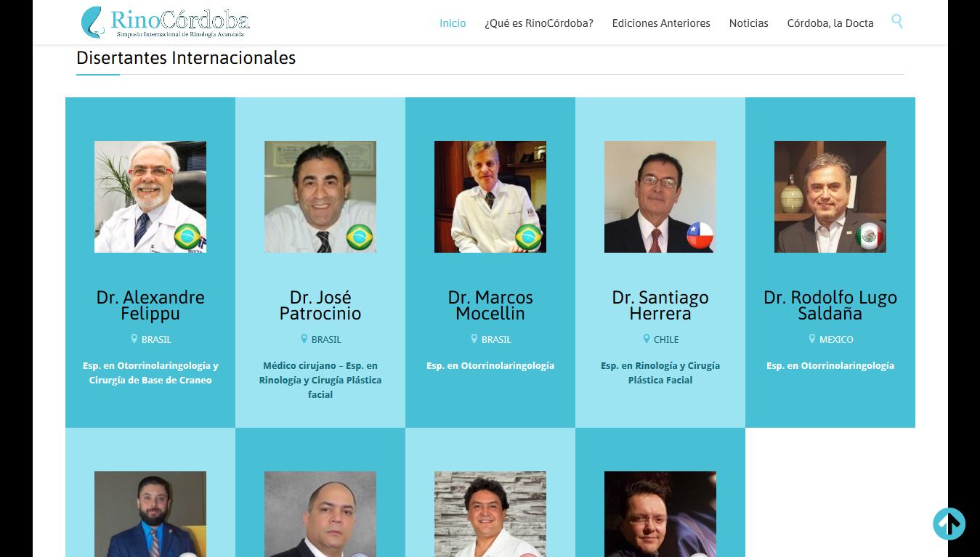This screenshot has width=980, height=557.
Task: Open Ediciones Anteriores menu
Action: (x=661, y=23)
